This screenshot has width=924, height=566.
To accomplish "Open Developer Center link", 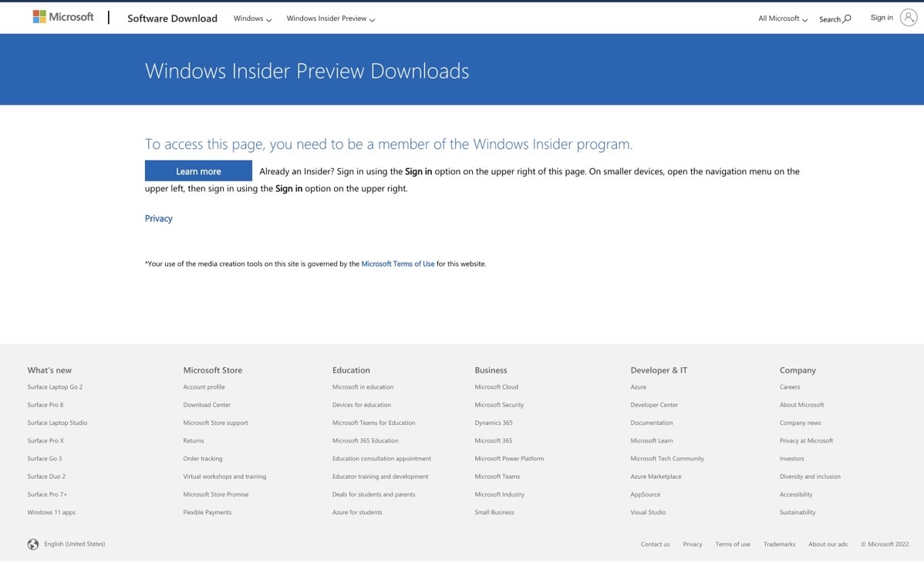I will click(x=654, y=405).
